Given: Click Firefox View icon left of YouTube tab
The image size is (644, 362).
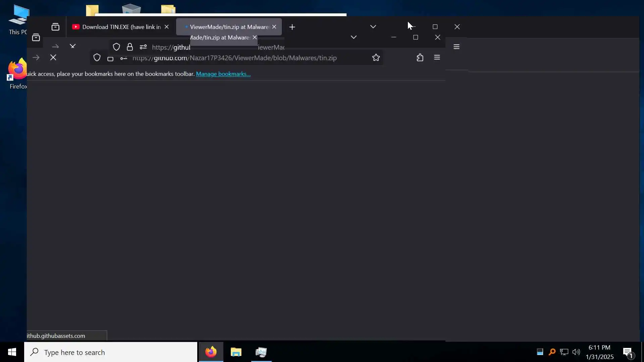Looking at the screenshot, I should pos(55,27).
